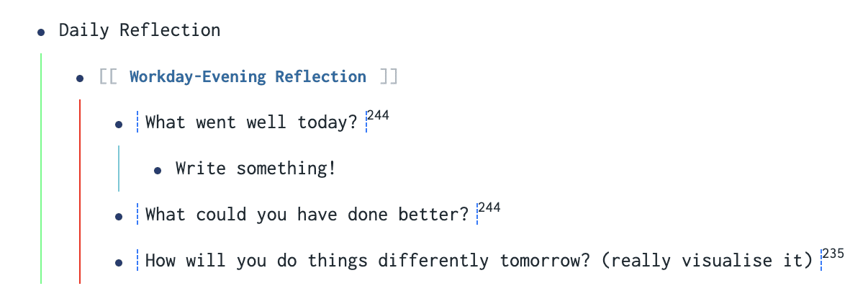Open the Workday-Evening Reflection page link
868x291 pixels.
248,76
